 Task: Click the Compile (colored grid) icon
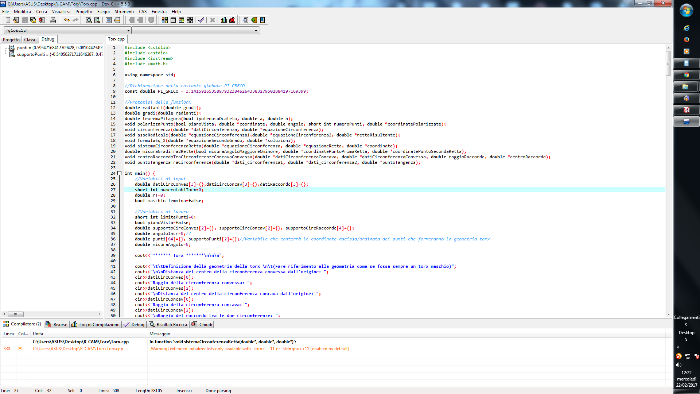pos(165,20)
